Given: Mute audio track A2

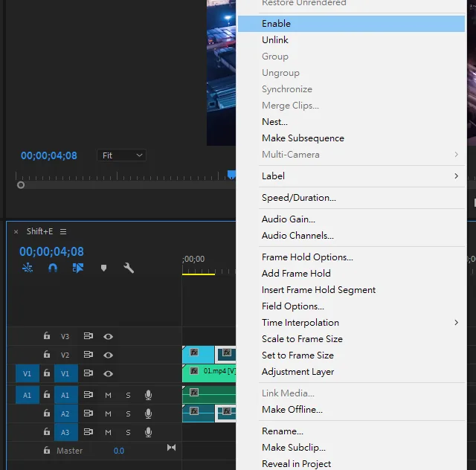Looking at the screenshot, I should click(108, 413).
